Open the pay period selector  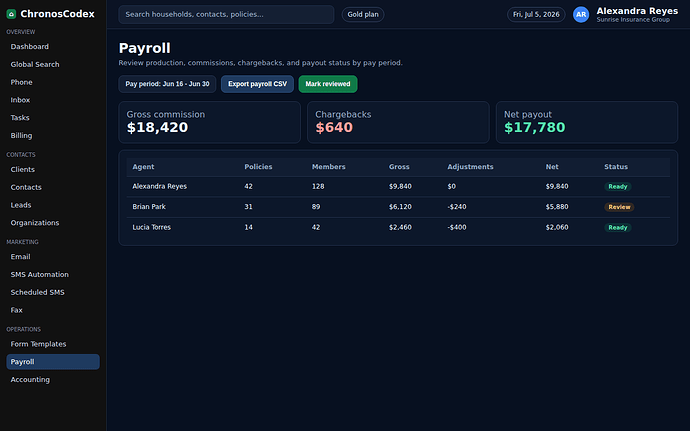167,84
